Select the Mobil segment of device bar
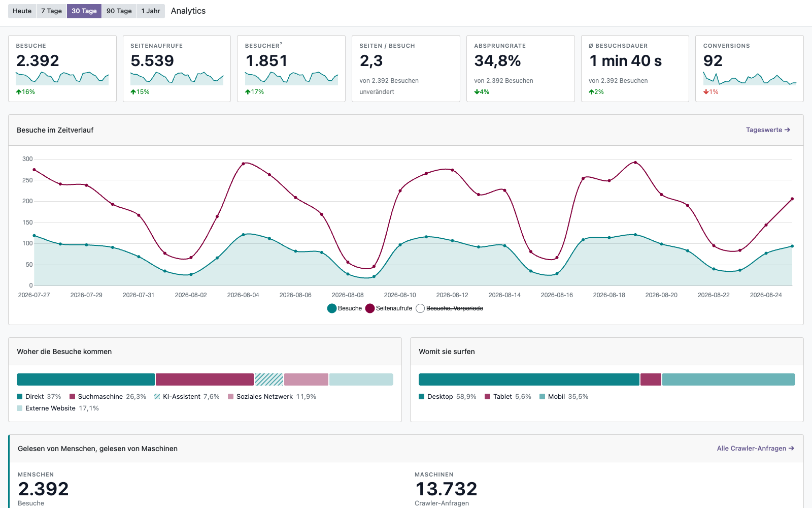The image size is (812, 508). click(x=729, y=379)
